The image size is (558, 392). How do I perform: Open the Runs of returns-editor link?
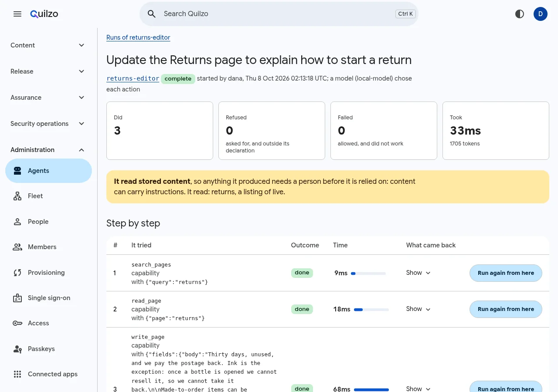(138, 37)
